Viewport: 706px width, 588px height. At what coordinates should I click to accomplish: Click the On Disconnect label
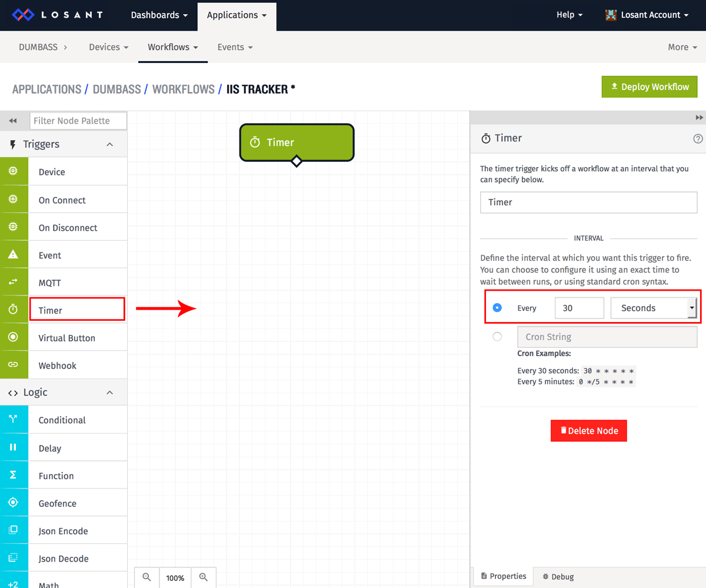(x=68, y=228)
